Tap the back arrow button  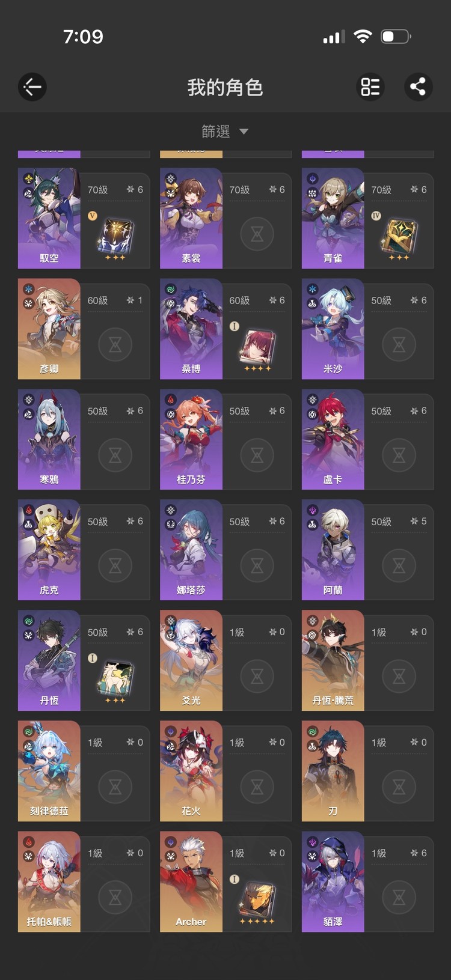(32, 87)
